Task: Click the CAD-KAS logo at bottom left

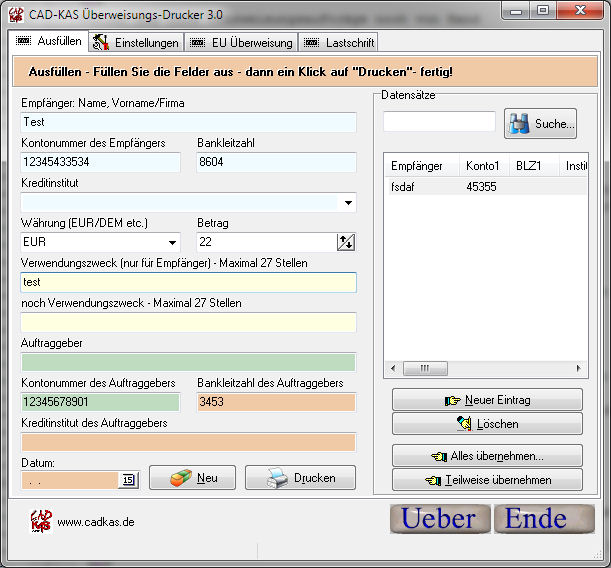Action: point(41,521)
